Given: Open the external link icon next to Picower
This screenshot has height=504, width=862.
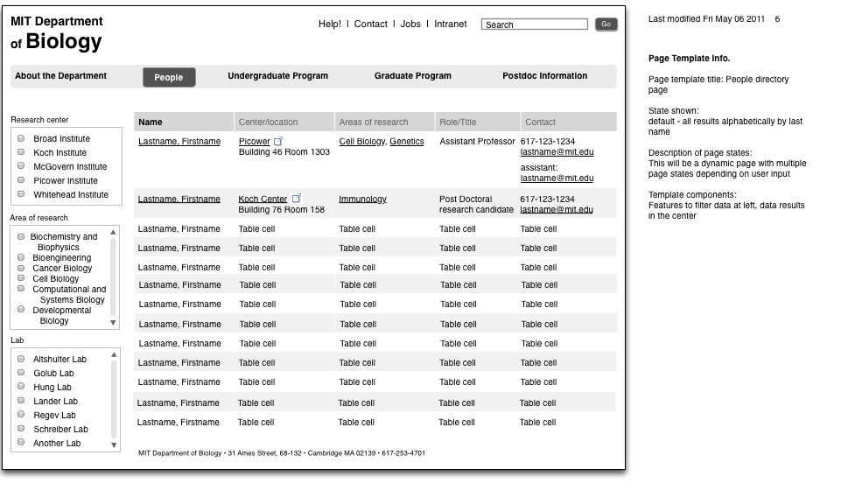Looking at the screenshot, I should (278, 141).
